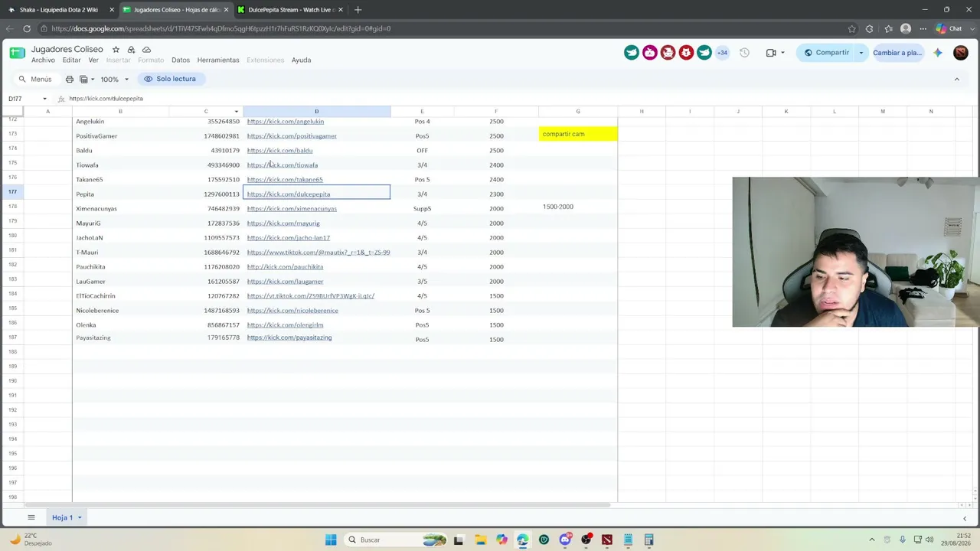Image resolution: width=980 pixels, height=551 pixels.
Task: Start a Meet call with camera icon
Action: (x=771, y=53)
